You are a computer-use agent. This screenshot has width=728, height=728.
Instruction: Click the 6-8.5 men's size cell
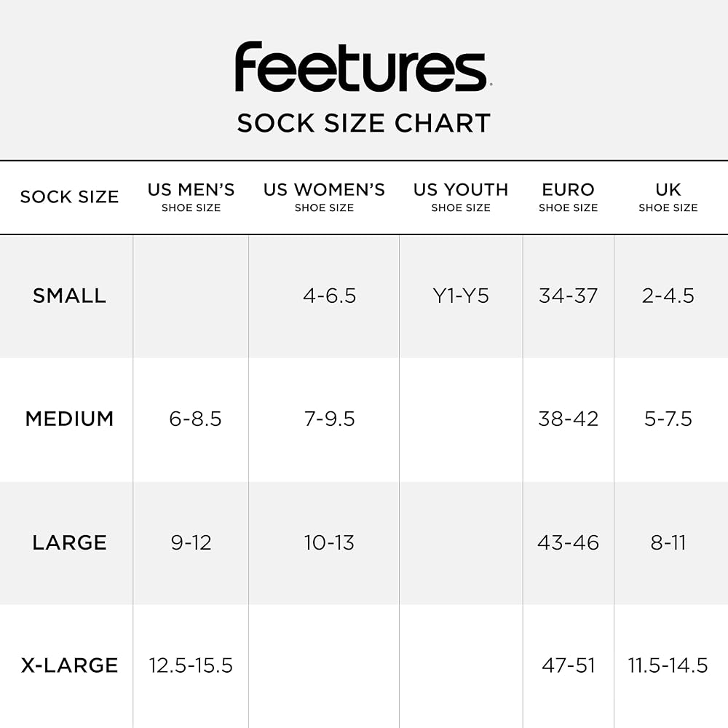[x=195, y=419]
